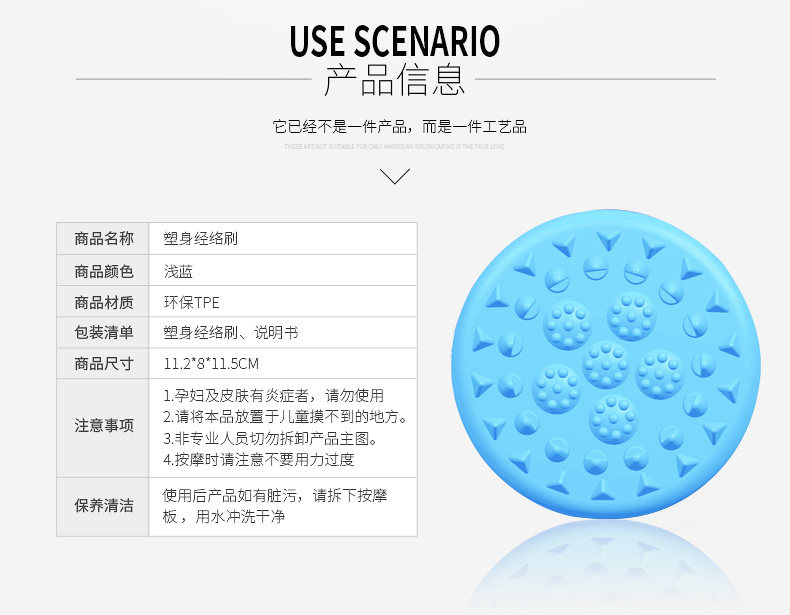Select the 商品名称 row label

point(103,239)
